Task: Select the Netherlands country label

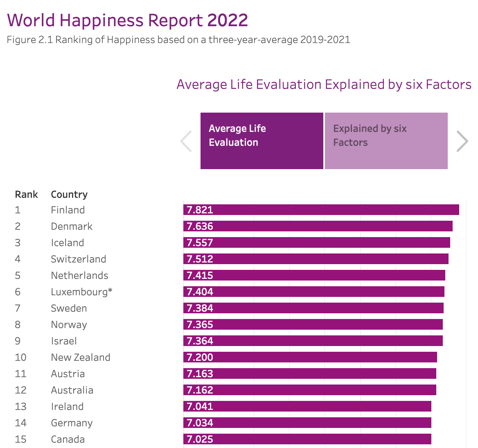Action: [79, 275]
